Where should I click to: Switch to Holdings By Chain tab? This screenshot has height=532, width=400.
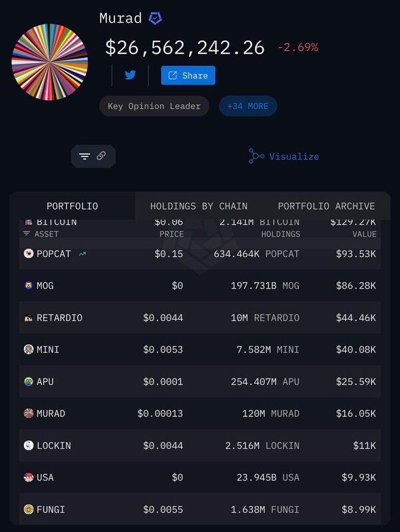198,206
